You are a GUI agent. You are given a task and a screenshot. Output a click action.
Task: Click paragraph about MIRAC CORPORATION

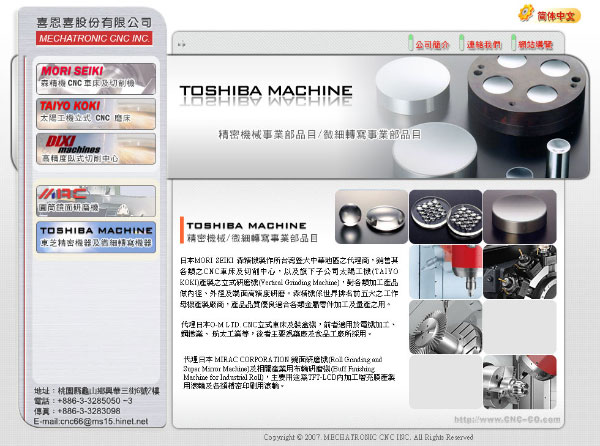coord(289,373)
